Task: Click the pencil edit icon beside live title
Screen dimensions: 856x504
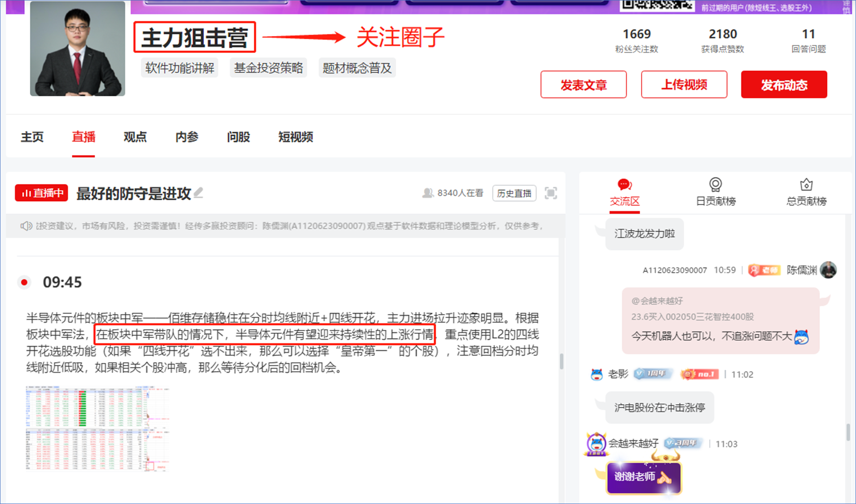Action: click(x=198, y=193)
